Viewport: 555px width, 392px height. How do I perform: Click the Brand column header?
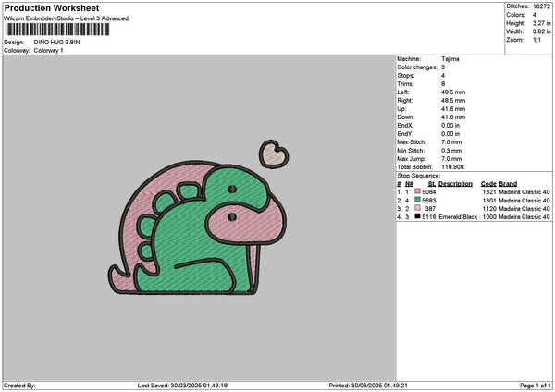(x=509, y=183)
